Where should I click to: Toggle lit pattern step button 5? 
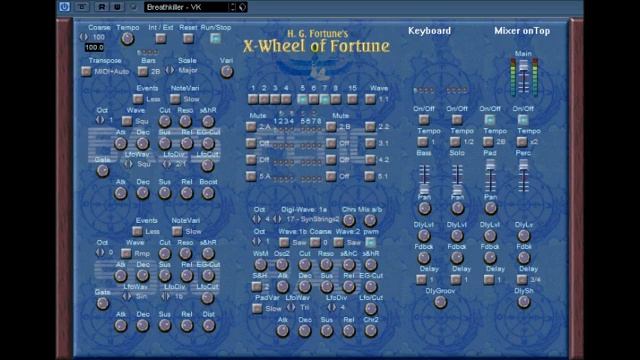[302, 99]
